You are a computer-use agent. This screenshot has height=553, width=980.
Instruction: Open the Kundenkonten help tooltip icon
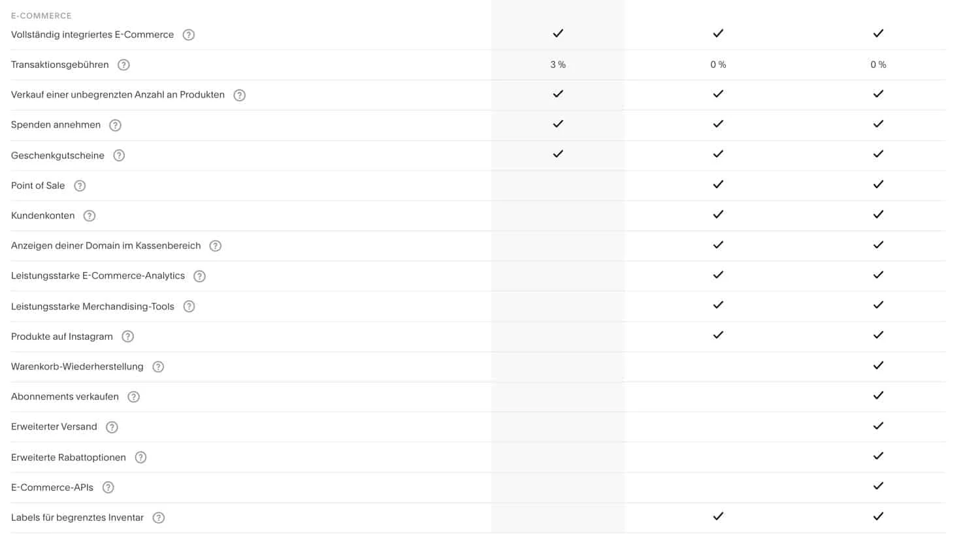(x=89, y=215)
